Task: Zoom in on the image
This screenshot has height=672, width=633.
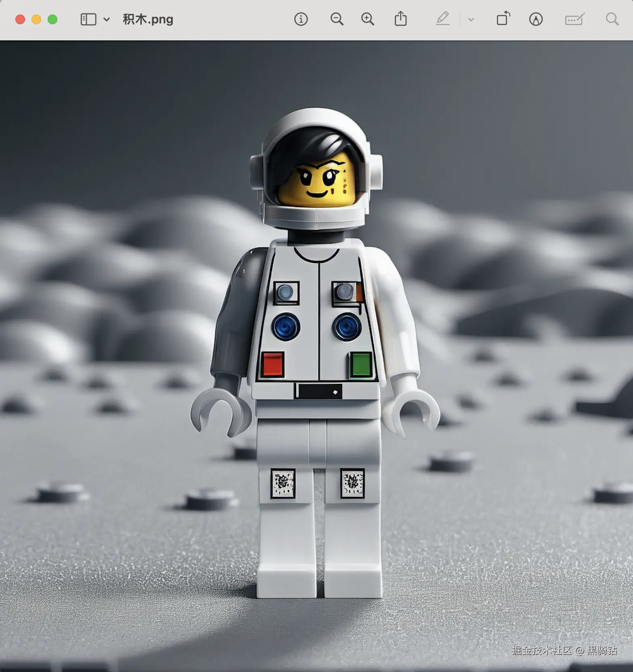Action: pyautogui.click(x=367, y=19)
